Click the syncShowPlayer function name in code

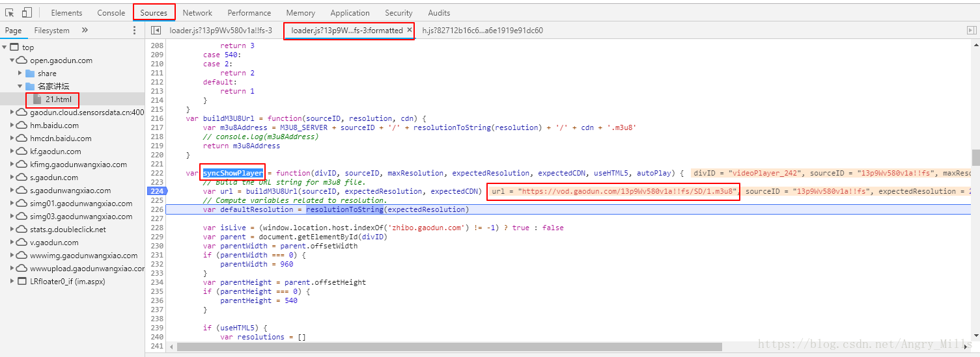pos(232,173)
